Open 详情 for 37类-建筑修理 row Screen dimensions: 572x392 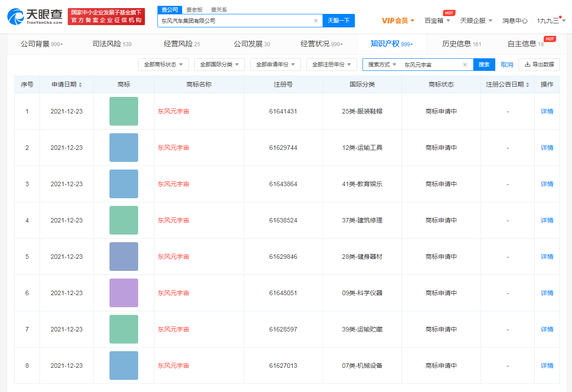point(547,220)
